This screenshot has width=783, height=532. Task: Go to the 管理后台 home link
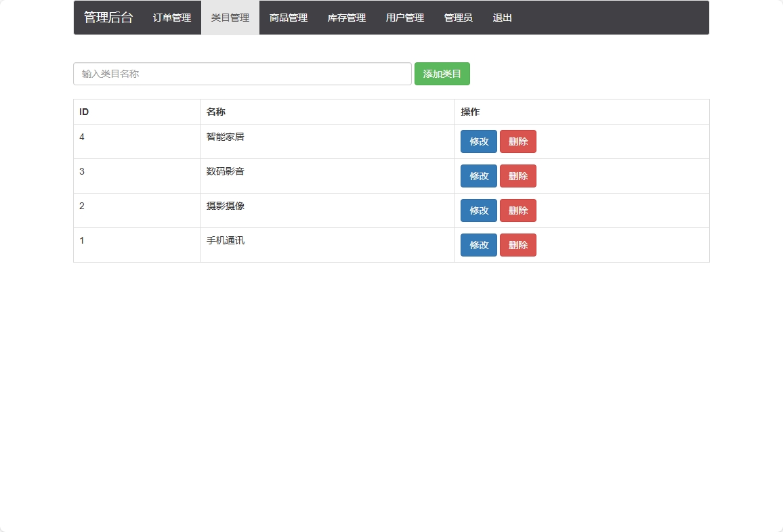[x=108, y=18]
